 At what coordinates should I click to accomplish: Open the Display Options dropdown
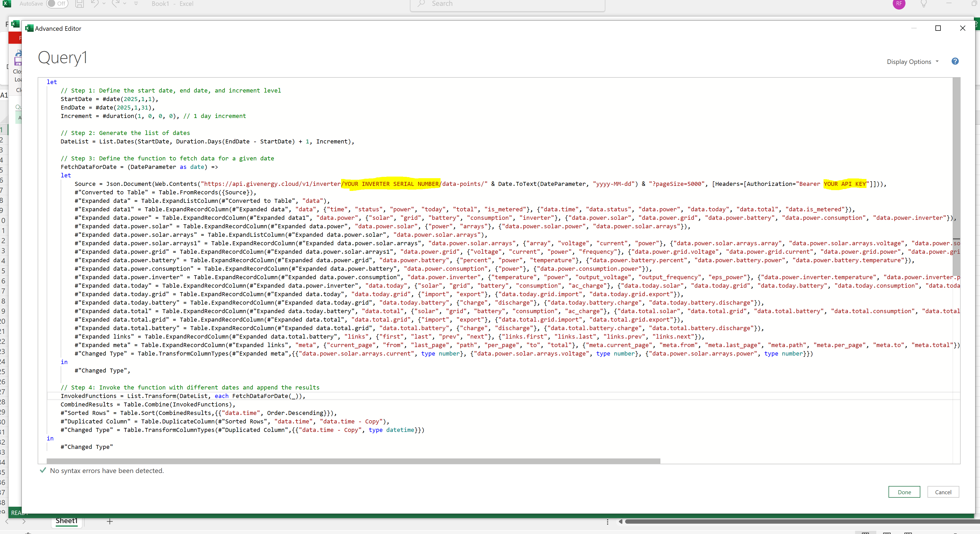click(x=913, y=62)
